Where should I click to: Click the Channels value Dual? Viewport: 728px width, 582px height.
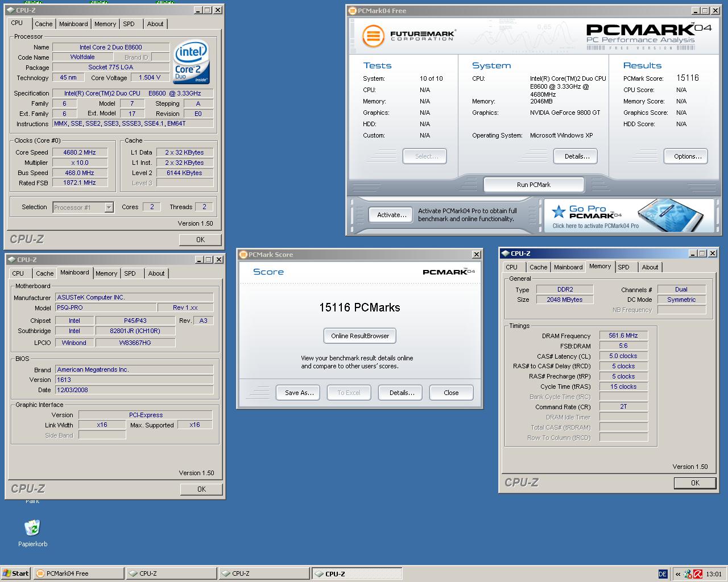[x=681, y=289]
